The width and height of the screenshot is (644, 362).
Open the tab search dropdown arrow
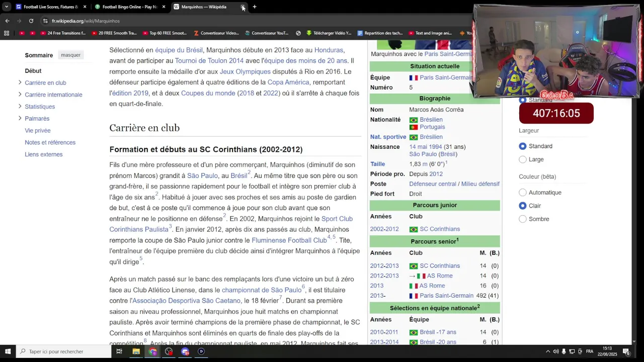[x=7, y=7]
